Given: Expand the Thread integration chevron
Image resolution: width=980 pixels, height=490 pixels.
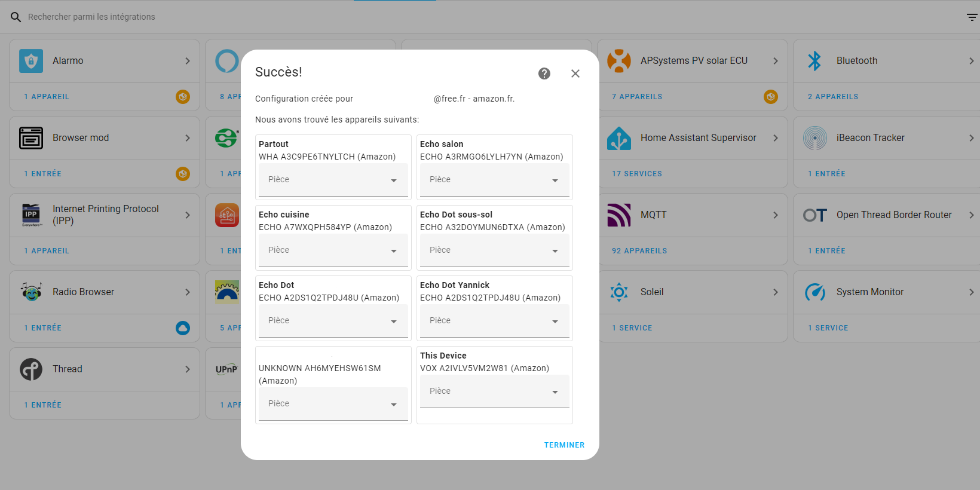Looking at the screenshot, I should [188, 369].
